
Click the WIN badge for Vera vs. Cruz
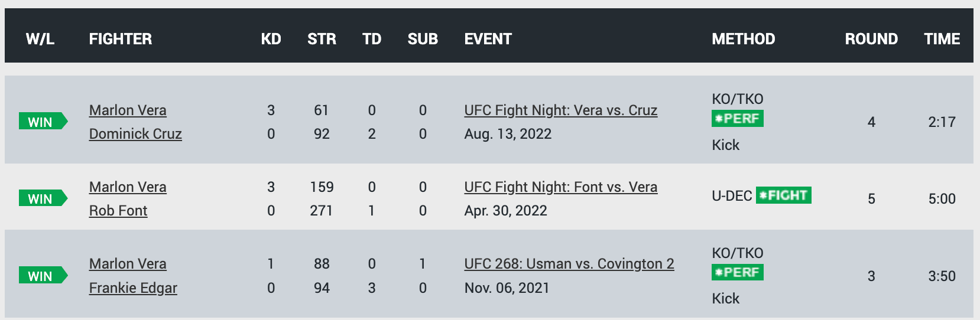(x=43, y=122)
